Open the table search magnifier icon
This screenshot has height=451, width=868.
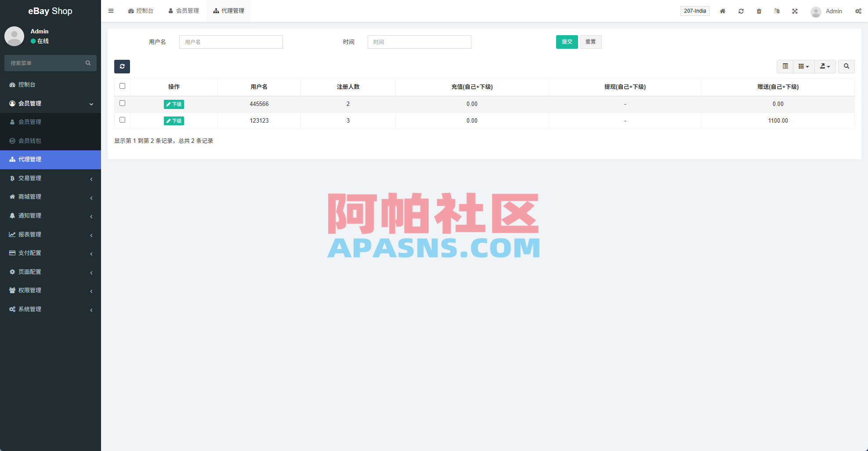pyautogui.click(x=846, y=66)
